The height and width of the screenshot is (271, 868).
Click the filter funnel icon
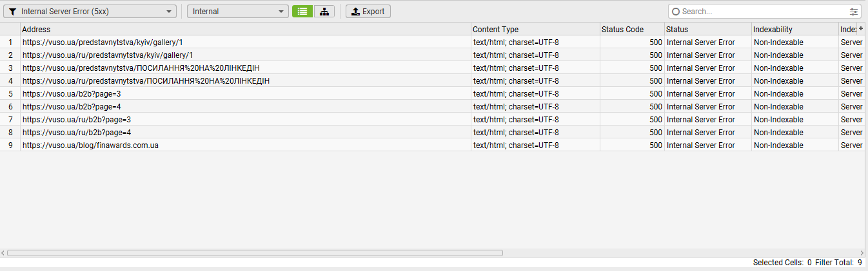coord(12,12)
